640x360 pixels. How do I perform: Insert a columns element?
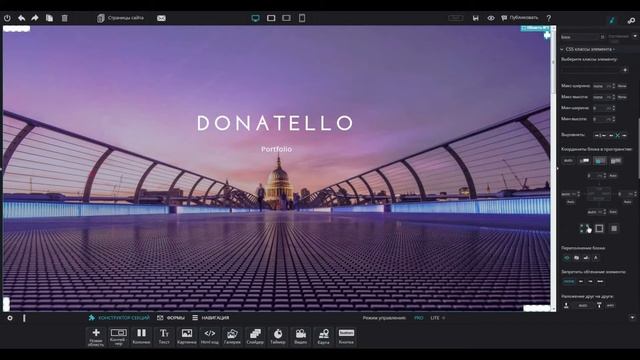(141, 337)
